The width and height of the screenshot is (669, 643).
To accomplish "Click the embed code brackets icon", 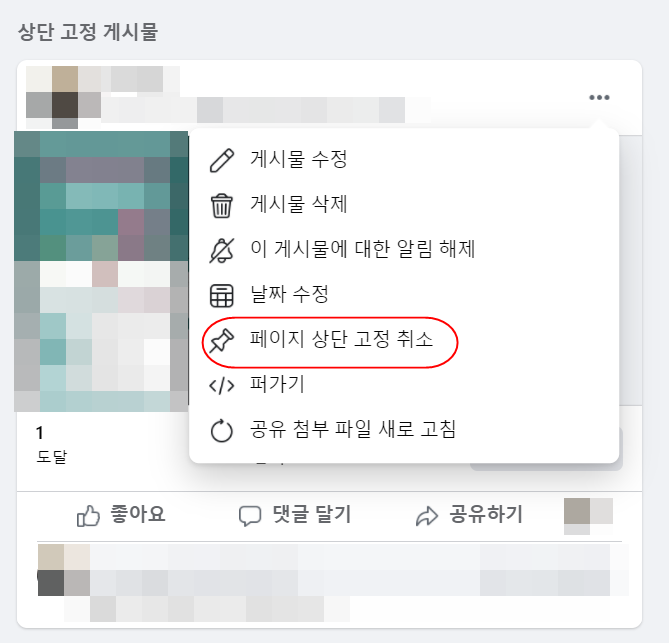I will coord(221,386).
